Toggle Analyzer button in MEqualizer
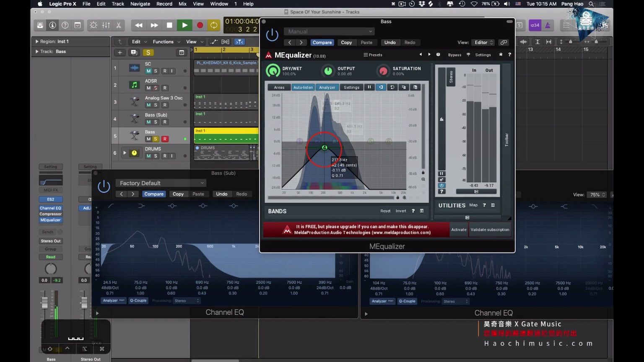This screenshot has width=644, height=362. (x=327, y=87)
